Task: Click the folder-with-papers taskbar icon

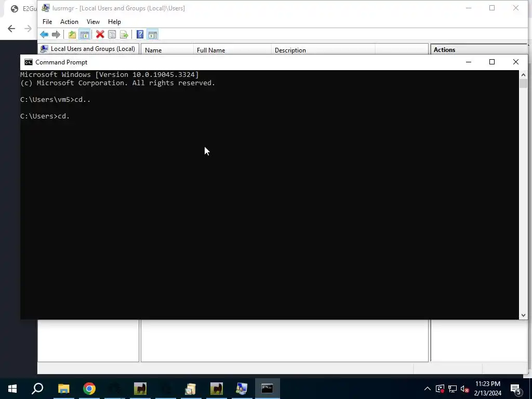Action: coord(191,389)
